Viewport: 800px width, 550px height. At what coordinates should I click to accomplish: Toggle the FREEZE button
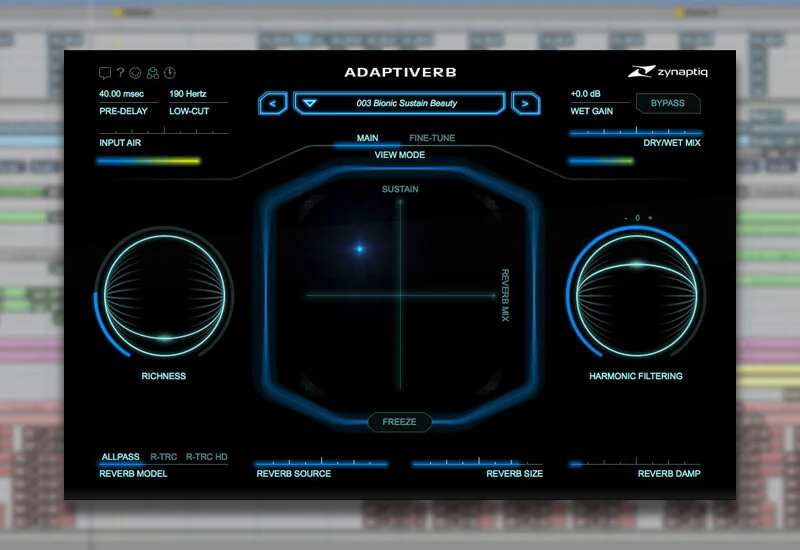pyautogui.click(x=399, y=422)
